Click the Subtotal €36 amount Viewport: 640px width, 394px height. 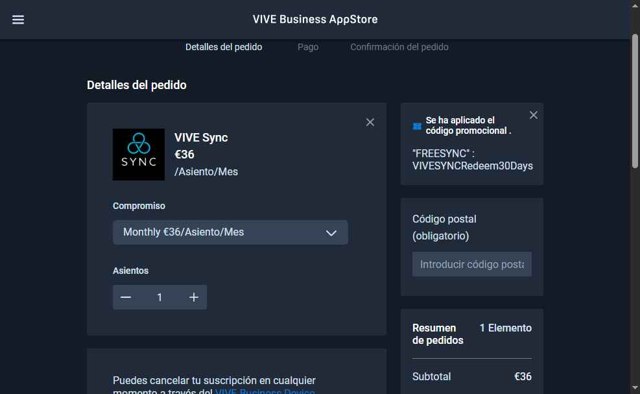click(523, 376)
